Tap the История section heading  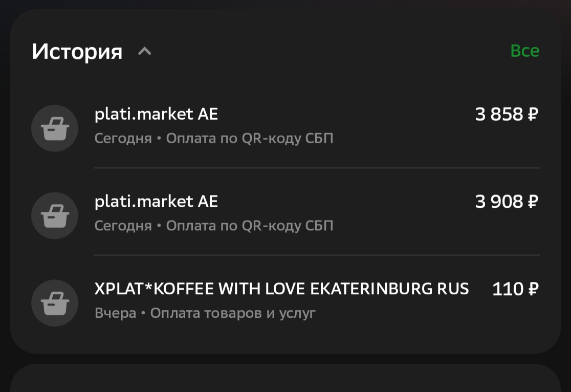click(x=77, y=51)
